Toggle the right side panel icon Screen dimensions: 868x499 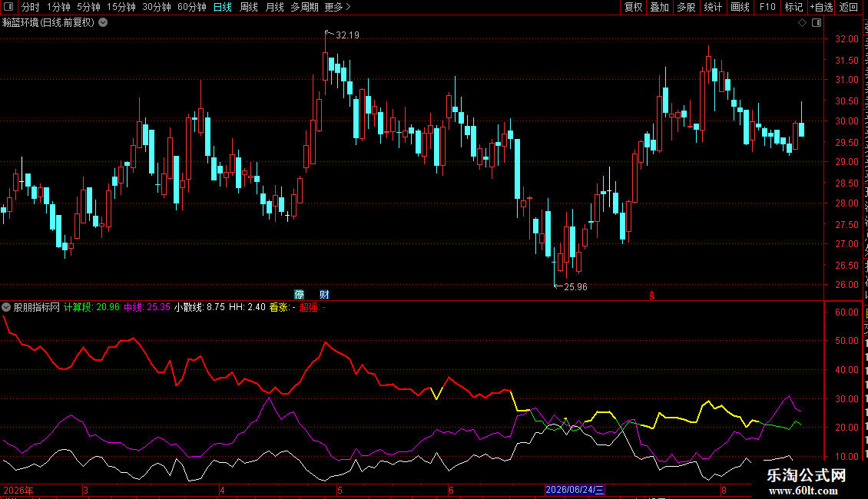click(817, 23)
